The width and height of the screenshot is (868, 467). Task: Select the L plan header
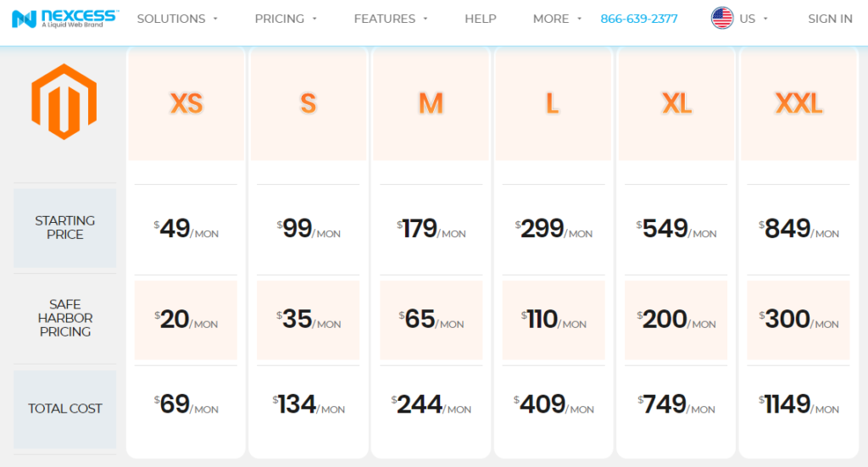[x=553, y=103]
